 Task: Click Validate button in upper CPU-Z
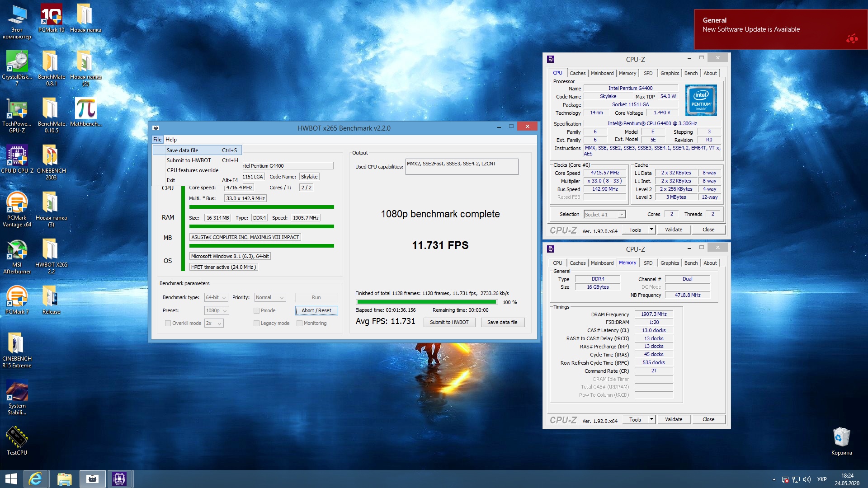click(x=673, y=230)
